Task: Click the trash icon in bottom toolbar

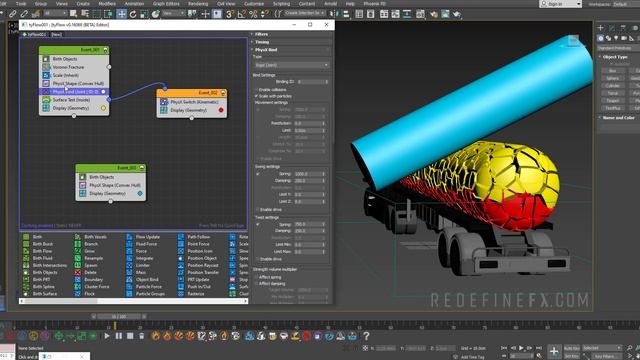Action: coord(141,336)
